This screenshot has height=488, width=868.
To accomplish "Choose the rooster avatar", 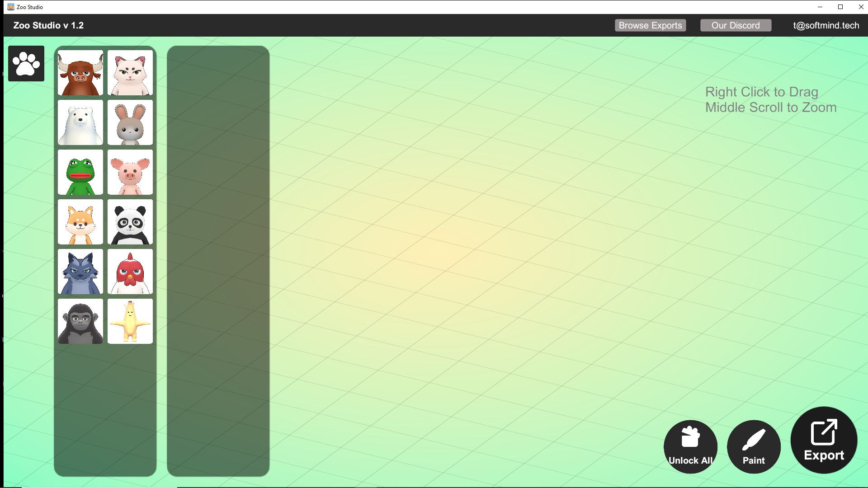I will [130, 271].
